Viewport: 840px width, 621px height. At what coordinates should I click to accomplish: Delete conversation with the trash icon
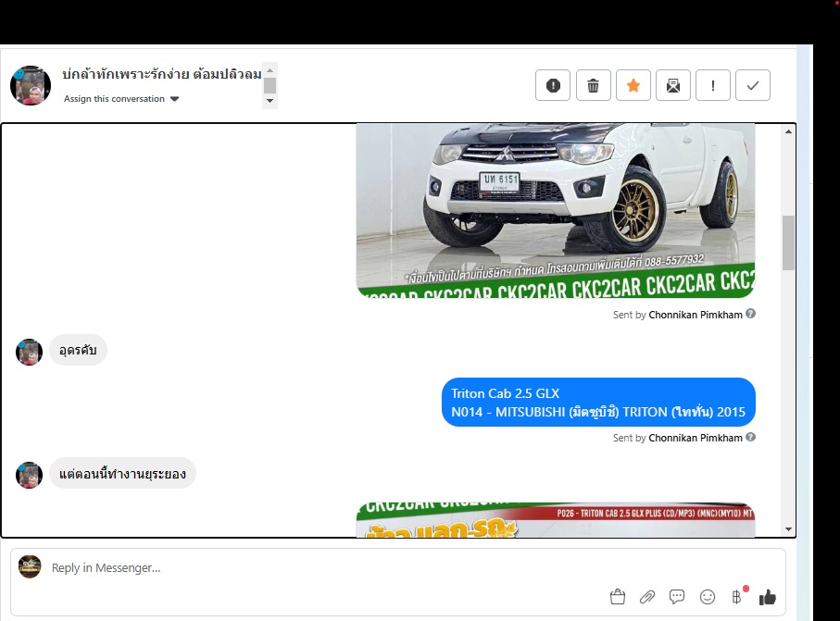point(593,86)
